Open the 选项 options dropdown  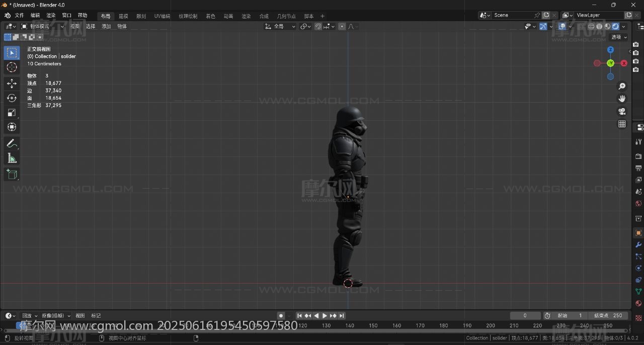pyautogui.click(x=619, y=37)
